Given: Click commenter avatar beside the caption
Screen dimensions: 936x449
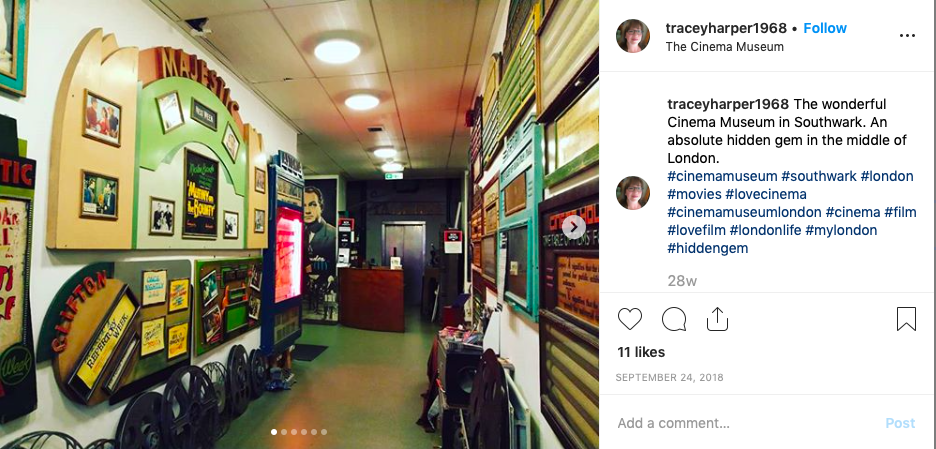Looking at the screenshot, I should pos(633,193).
